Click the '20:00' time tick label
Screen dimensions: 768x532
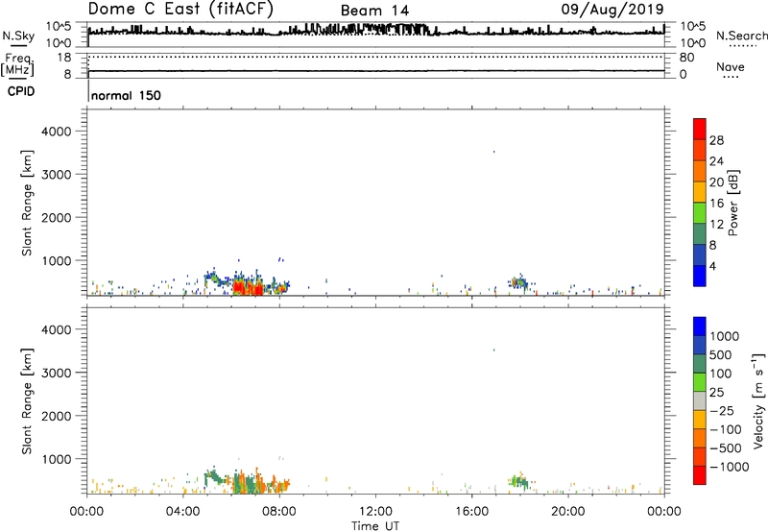click(568, 512)
